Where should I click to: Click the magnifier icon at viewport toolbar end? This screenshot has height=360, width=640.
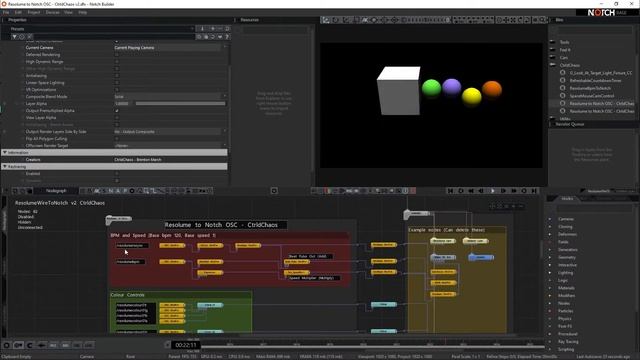pos(542,20)
